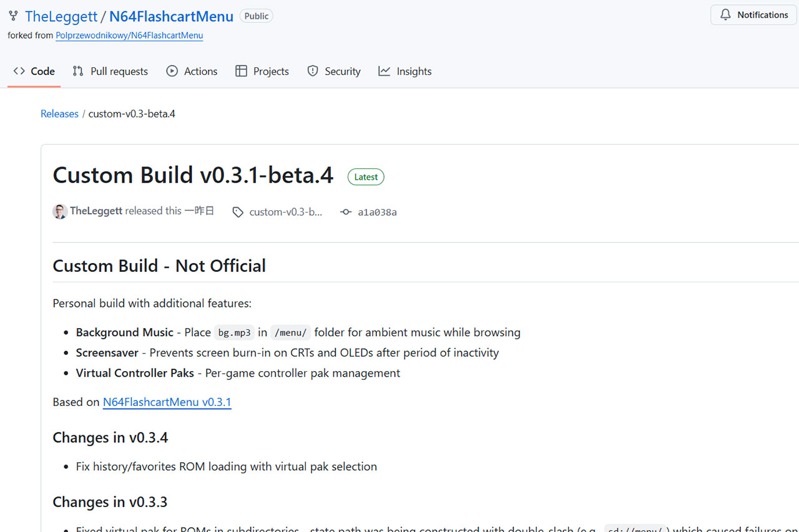
Task: Open the Notifications bell
Action: coord(725,14)
